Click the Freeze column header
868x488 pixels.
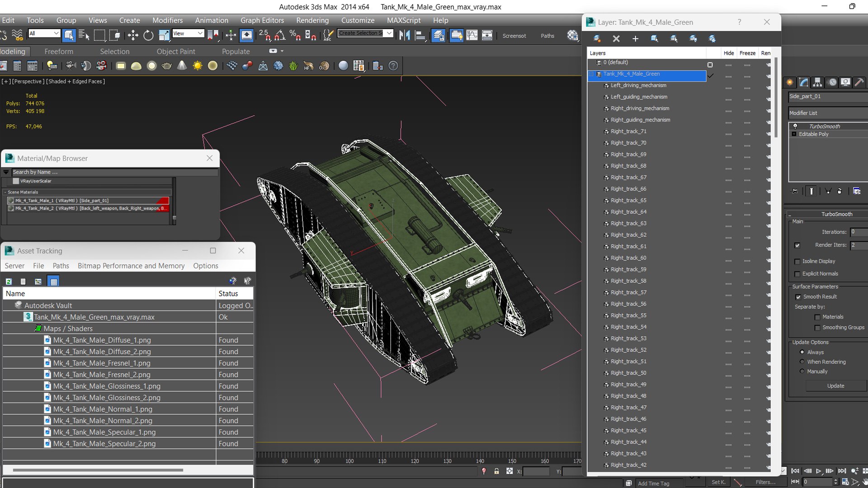[747, 53]
